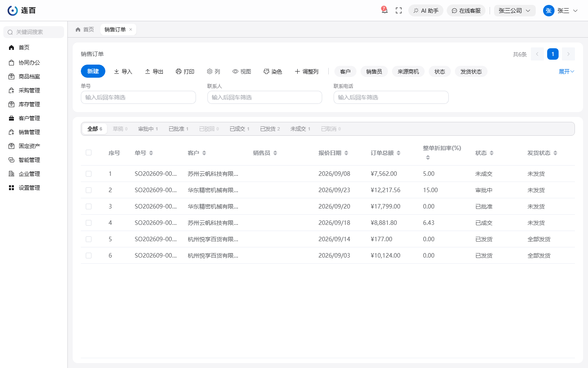Open the notification bell icon

click(384, 11)
